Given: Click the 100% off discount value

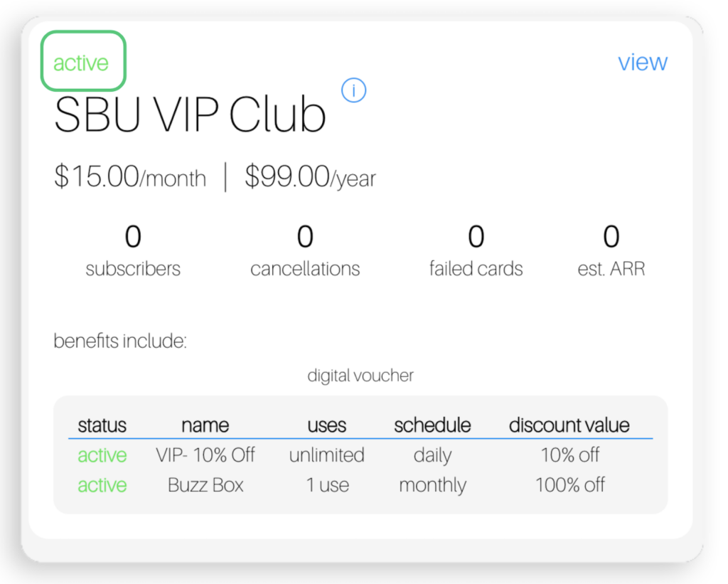Looking at the screenshot, I should (x=570, y=485).
